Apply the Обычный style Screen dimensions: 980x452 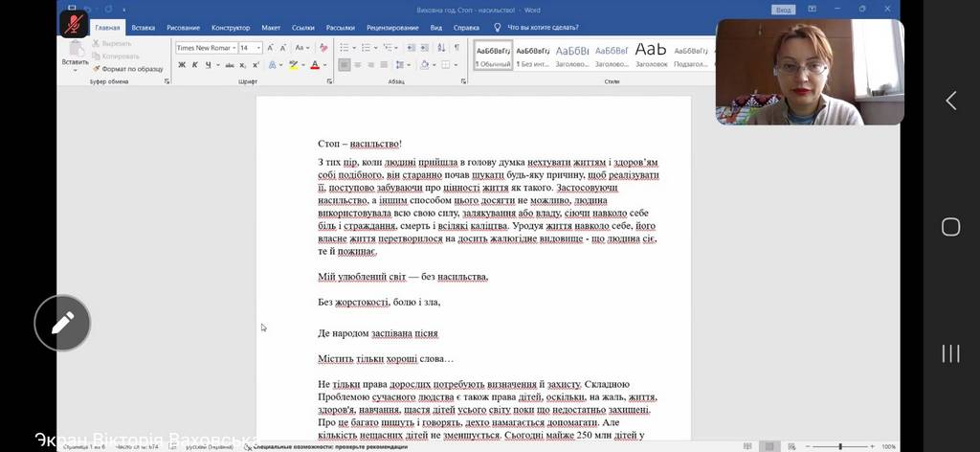(493, 55)
